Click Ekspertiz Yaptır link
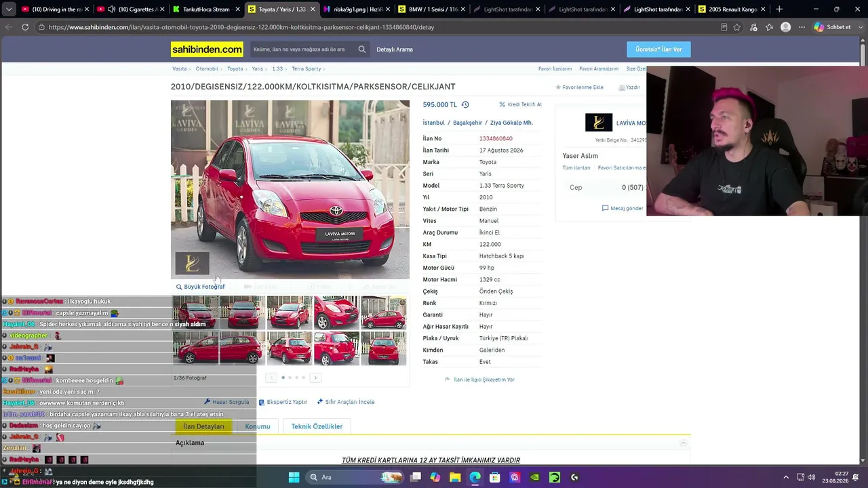868x488 pixels. [x=283, y=402]
